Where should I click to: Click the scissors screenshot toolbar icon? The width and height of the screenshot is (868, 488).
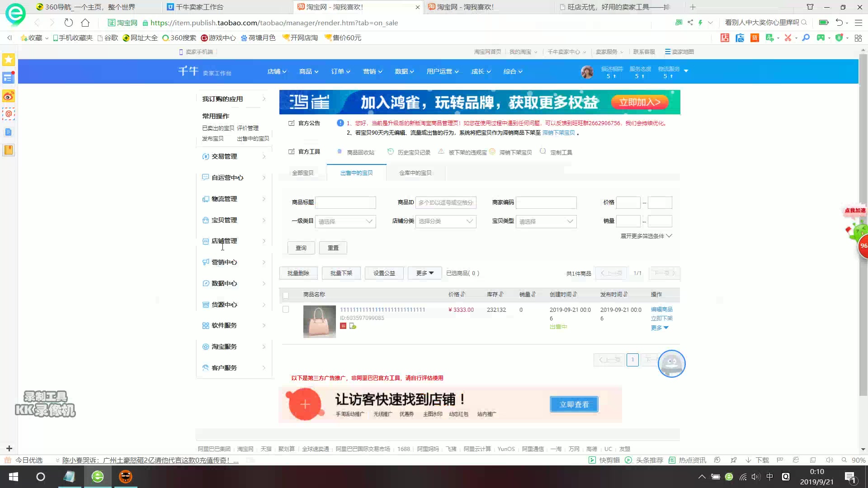click(788, 38)
